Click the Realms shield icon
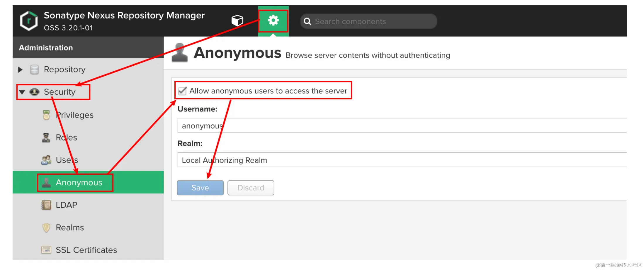Image resolution: width=644 pixels, height=270 pixels. tap(46, 227)
